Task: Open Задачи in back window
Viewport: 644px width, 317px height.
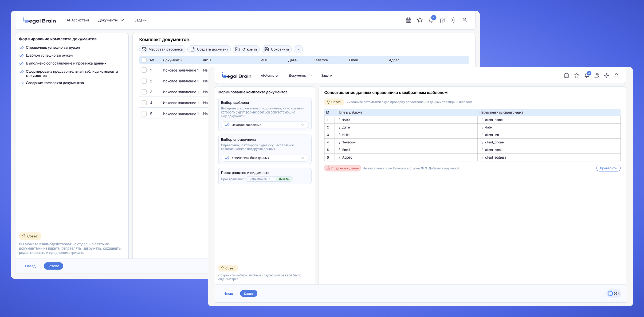Action: click(x=140, y=20)
